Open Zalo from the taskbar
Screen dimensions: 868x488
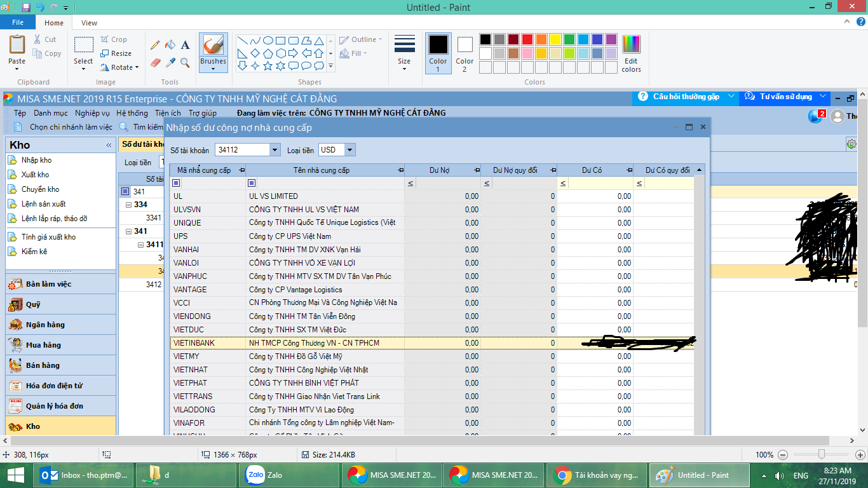[x=267, y=475]
